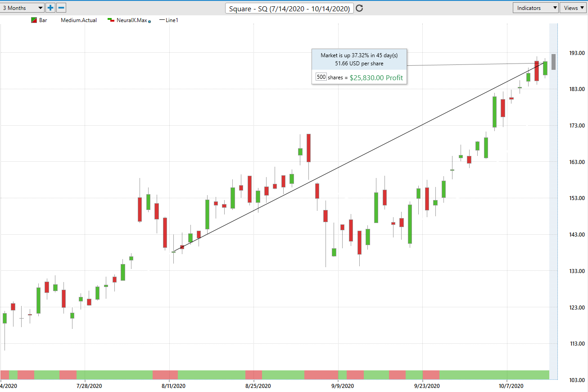Viewport: 588px width, 392px height.
Task: Click the 'Market is up 37.32%' tooltip text
Action: (359, 55)
